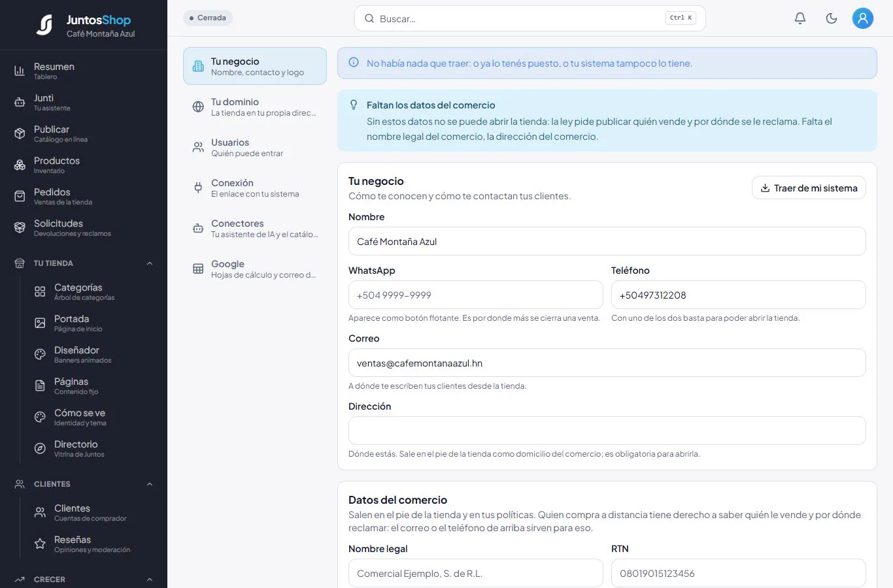The width and height of the screenshot is (893, 588).
Task: Collapse the CRECER section
Action: tap(84, 580)
